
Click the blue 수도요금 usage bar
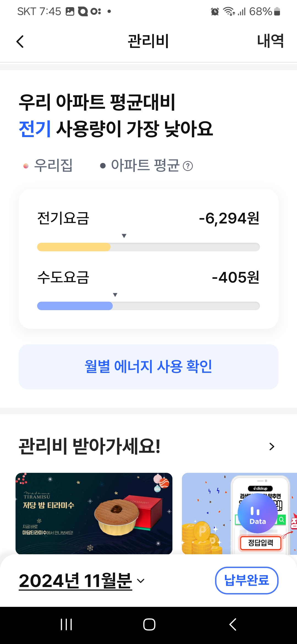pos(75,306)
